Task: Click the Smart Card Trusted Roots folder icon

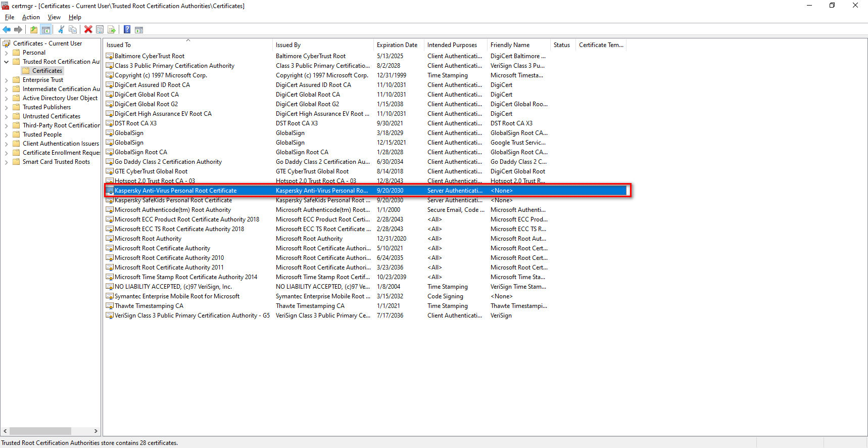Action: pyautogui.click(x=16, y=162)
